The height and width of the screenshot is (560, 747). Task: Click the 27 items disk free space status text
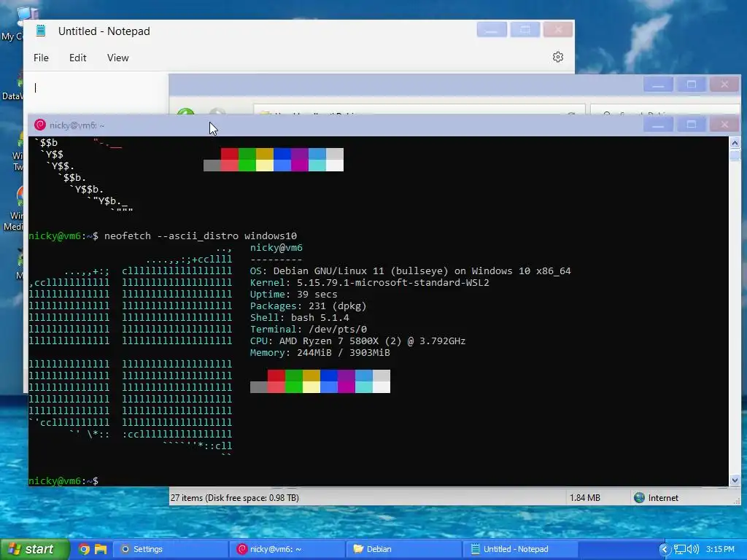(x=234, y=497)
